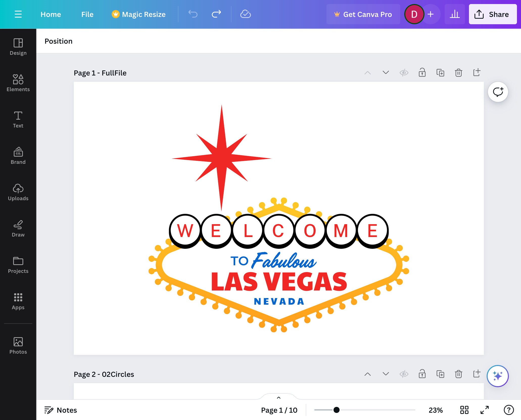The image size is (521, 420).
Task: Click the Get Canva Pro button
Action: click(x=363, y=14)
